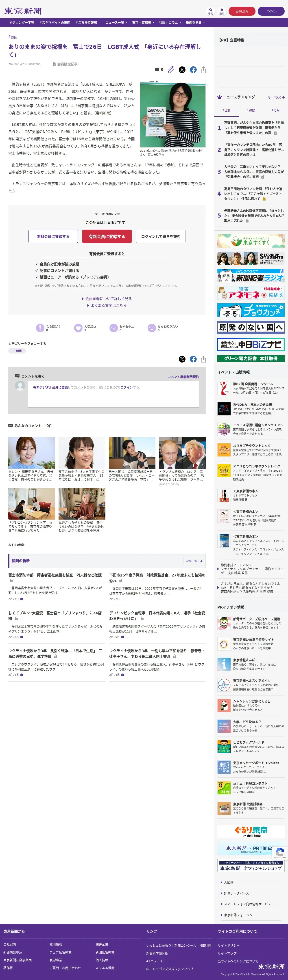
Task: Click the 古代DNA exhibition thumbnail icon
Action: point(224,409)
